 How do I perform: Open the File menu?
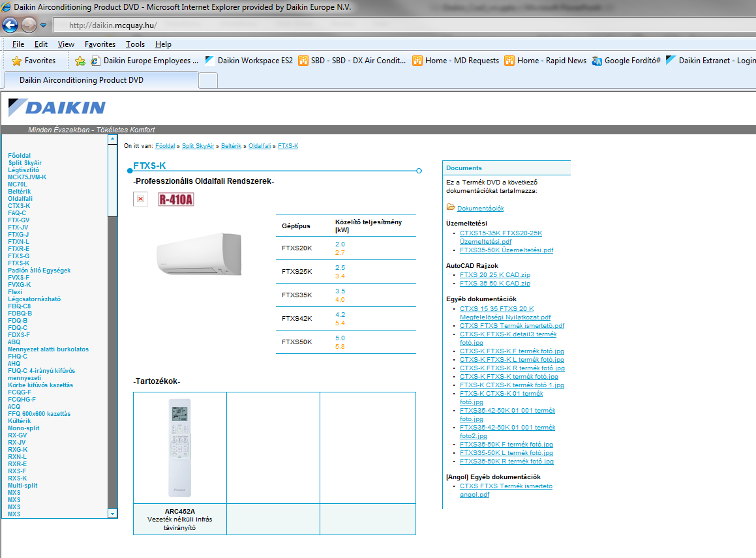click(18, 44)
